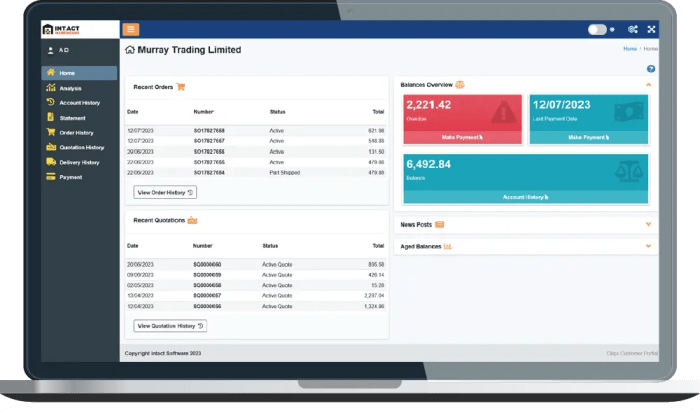Expand the Aged Balances section
Image resolution: width=700 pixels, height=413 pixels.
(648, 246)
